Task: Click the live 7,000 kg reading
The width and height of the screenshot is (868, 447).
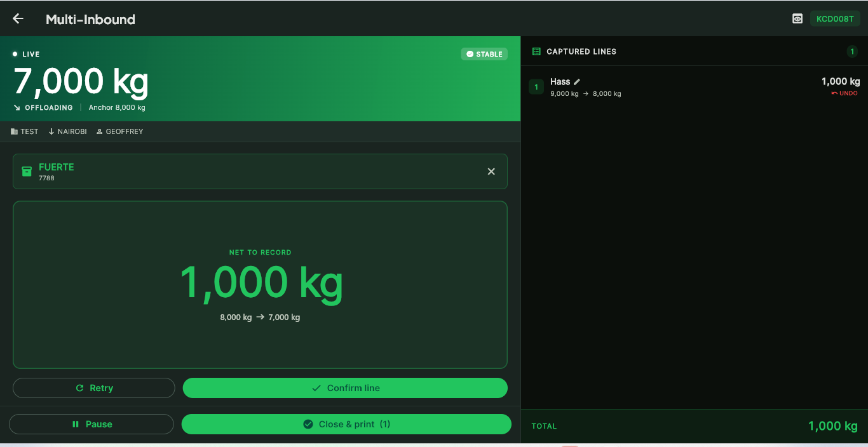Action: coord(81,81)
